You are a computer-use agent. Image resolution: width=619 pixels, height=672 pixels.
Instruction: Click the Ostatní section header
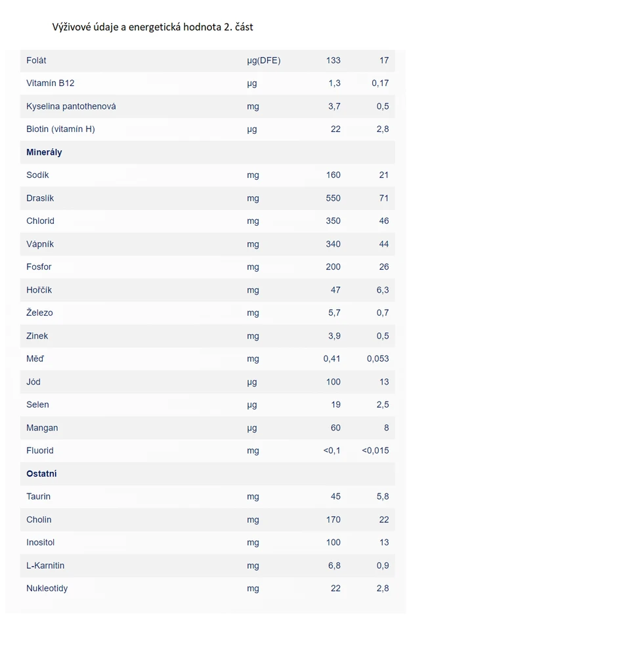click(41, 474)
